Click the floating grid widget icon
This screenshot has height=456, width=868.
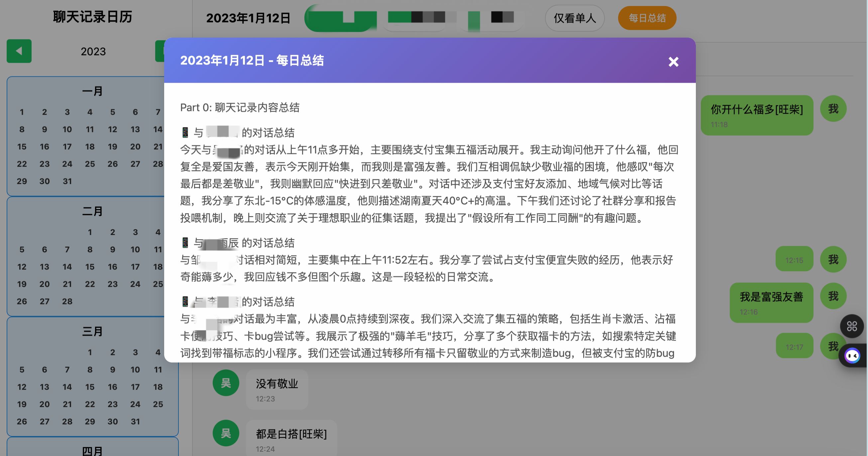click(851, 326)
